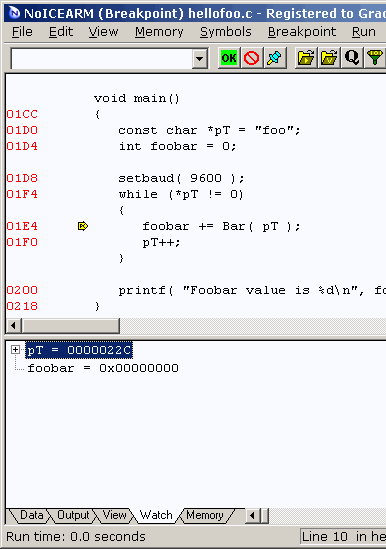The width and height of the screenshot is (386, 549).
Task: Select the pT = 0000022C watch row
Action: [x=79, y=350]
